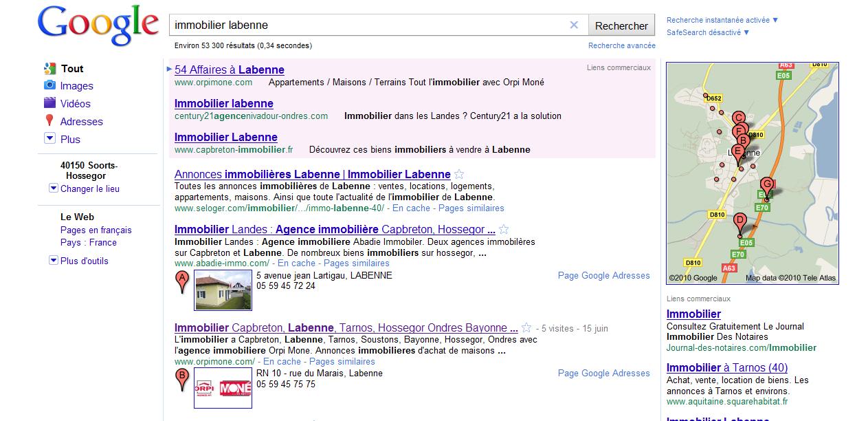Viewport: 868px width, 421px height.
Task: Click the house thumbnail for Abadie listing
Action: pos(223,290)
